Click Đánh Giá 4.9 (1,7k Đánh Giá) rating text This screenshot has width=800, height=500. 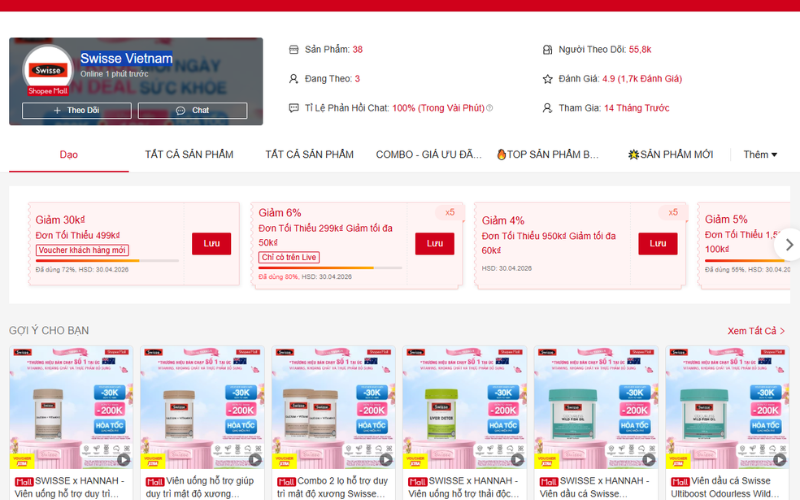[x=620, y=79]
